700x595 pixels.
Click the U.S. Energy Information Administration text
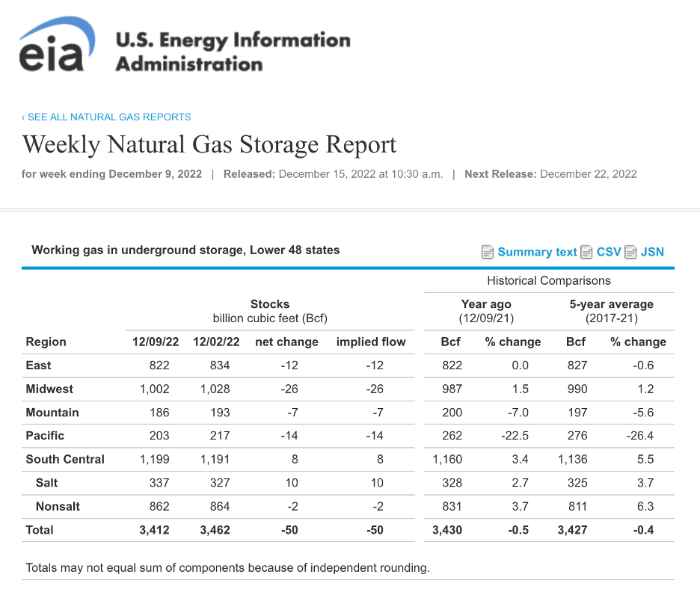tap(232, 52)
